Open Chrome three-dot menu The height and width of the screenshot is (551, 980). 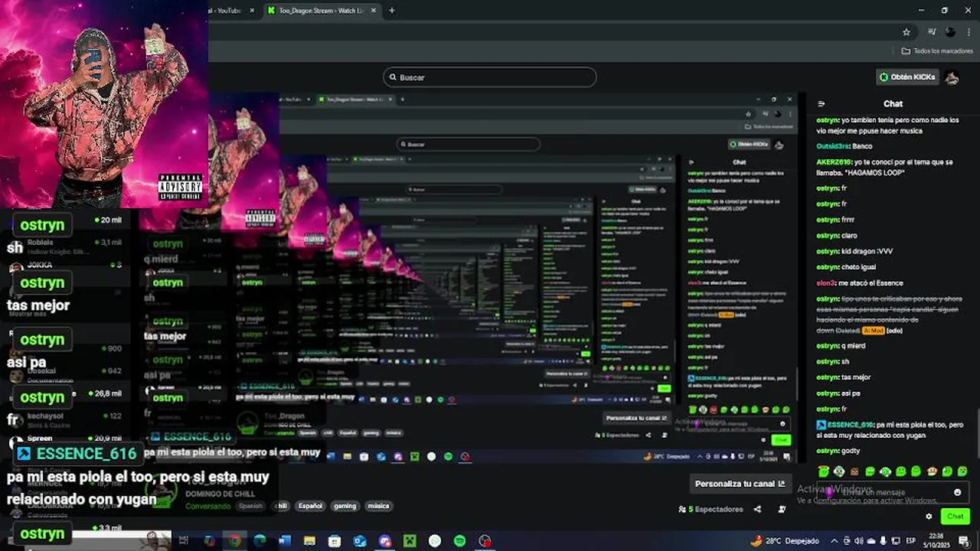tap(969, 32)
